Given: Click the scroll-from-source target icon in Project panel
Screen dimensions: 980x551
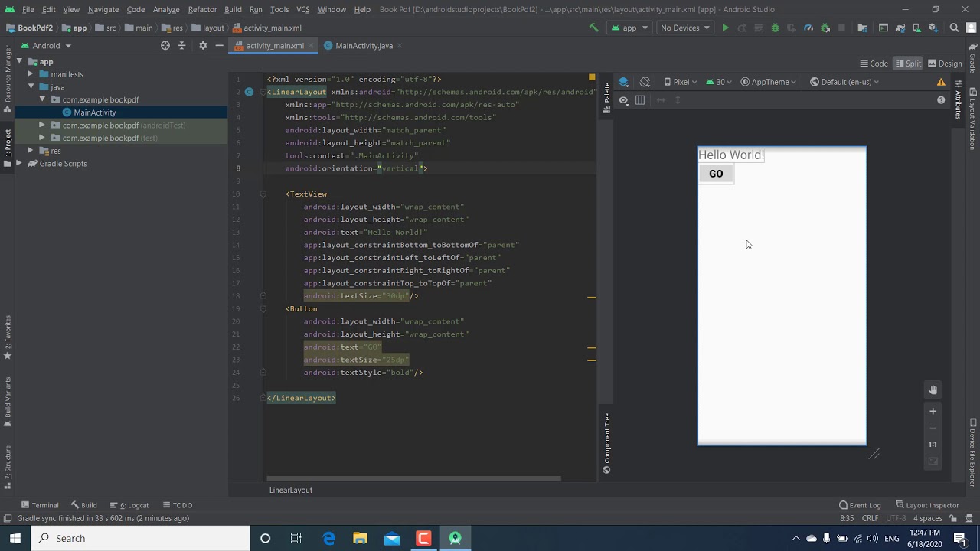Looking at the screenshot, I should click(165, 46).
